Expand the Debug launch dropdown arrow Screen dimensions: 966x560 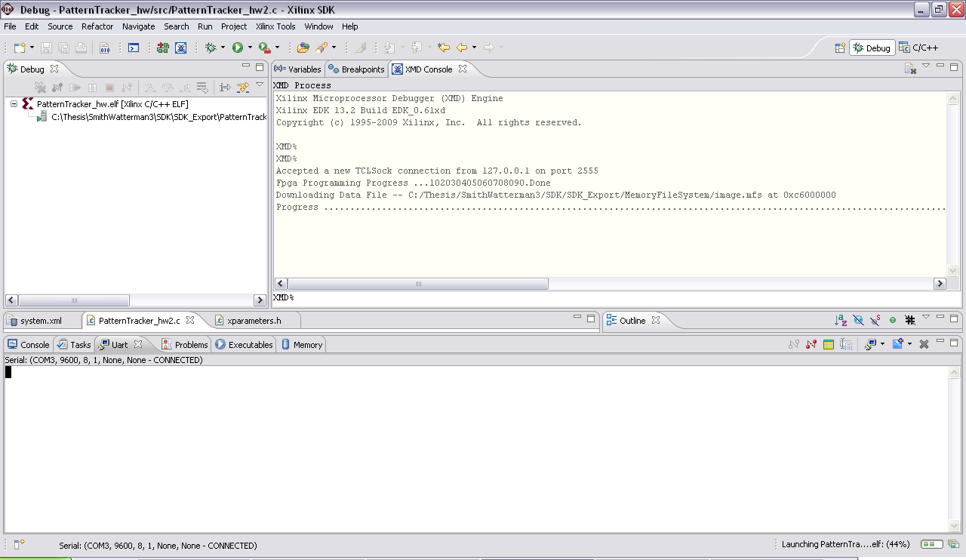pos(223,48)
